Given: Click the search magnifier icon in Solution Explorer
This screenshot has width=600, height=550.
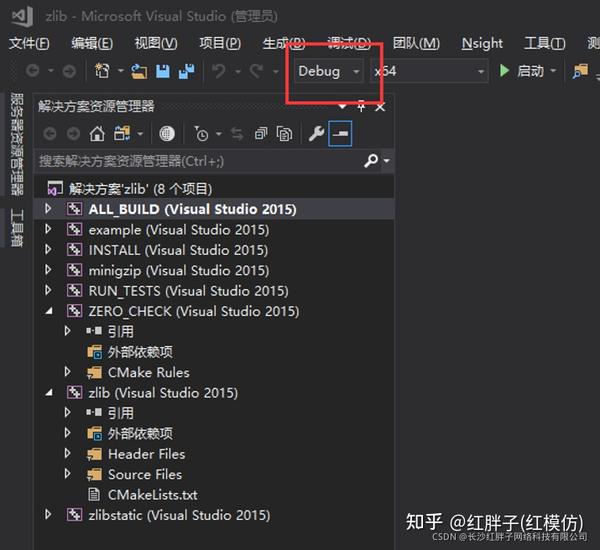Looking at the screenshot, I should (371, 161).
